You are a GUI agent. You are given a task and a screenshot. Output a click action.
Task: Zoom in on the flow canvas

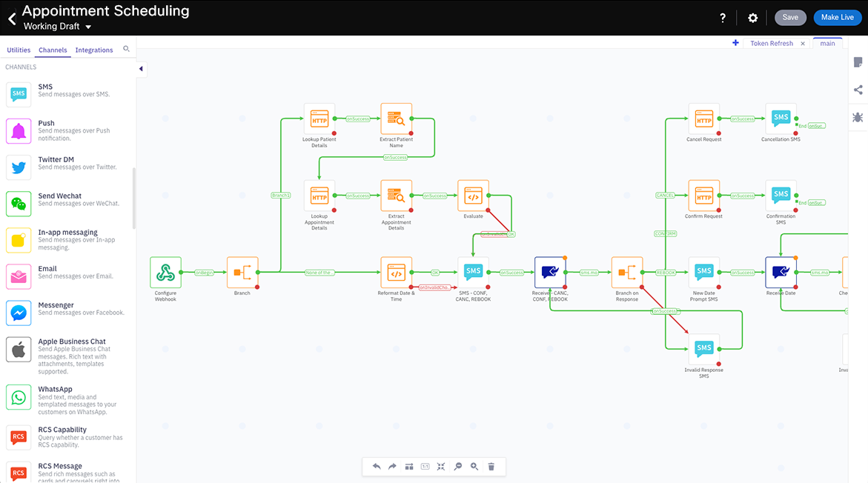pos(474,466)
